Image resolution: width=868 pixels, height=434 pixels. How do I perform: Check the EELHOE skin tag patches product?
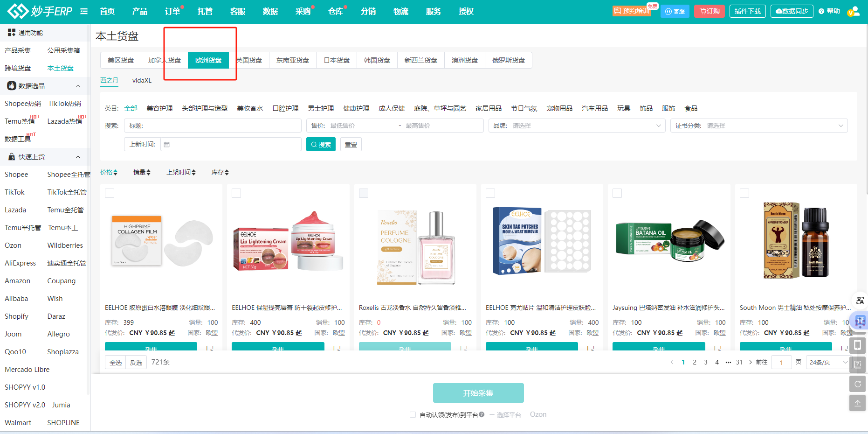490,193
